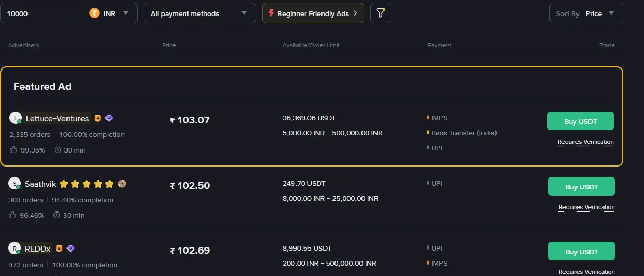The image size is (644, 276).
Task: Open Beginner Friendly Ads filter
Action: click(x=313, y=13)
